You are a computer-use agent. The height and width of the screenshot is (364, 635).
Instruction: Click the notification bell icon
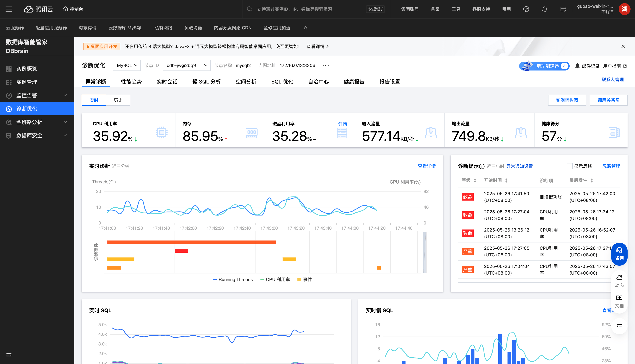click(x=544, y=9)
